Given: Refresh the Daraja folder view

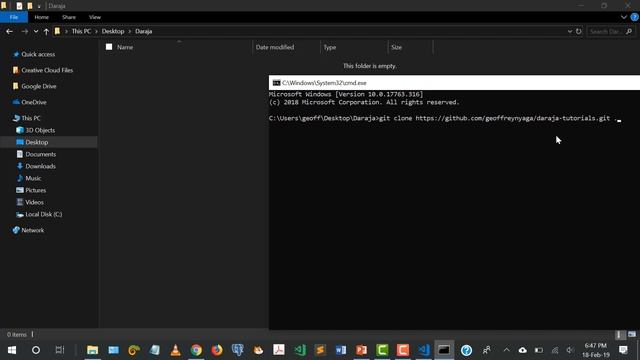Looking at the screenshot, I should point(578,31).
